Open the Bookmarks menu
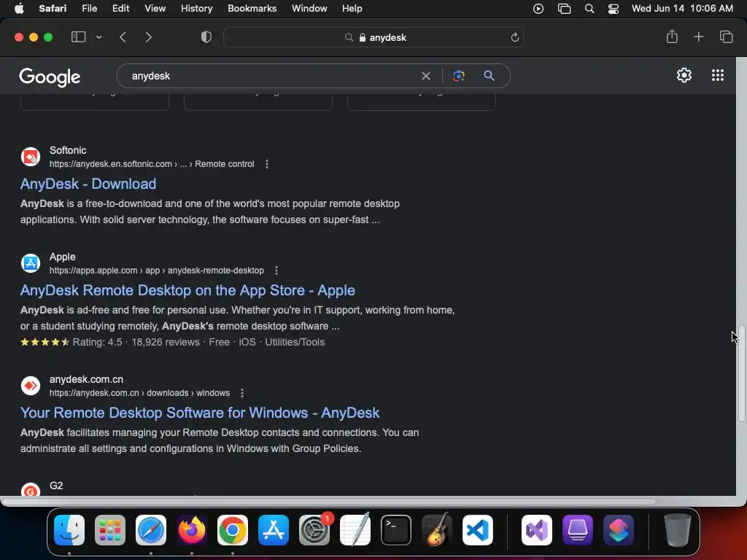The image size is (747, 560). (x=252, y=9)
